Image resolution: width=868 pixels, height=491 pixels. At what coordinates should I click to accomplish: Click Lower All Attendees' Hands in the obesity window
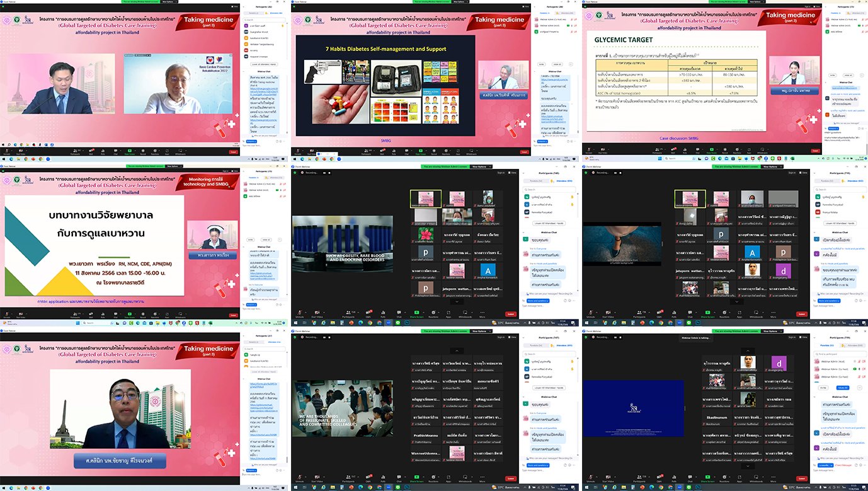[549, 223]
